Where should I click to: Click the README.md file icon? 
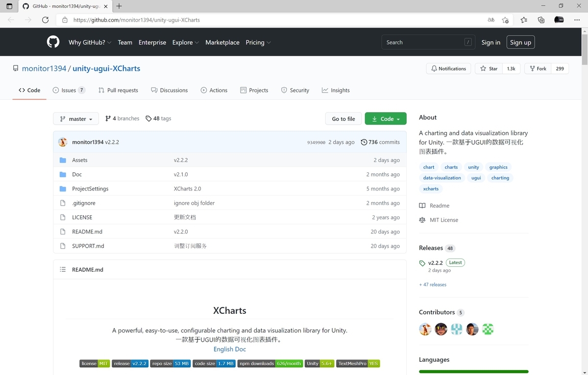click(63, 232)
